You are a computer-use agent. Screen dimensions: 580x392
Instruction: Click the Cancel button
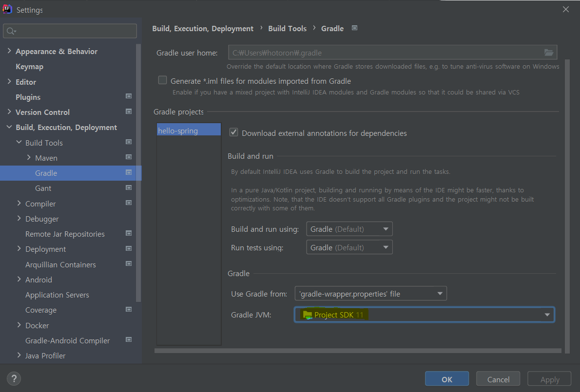click(x=498, y=379)
